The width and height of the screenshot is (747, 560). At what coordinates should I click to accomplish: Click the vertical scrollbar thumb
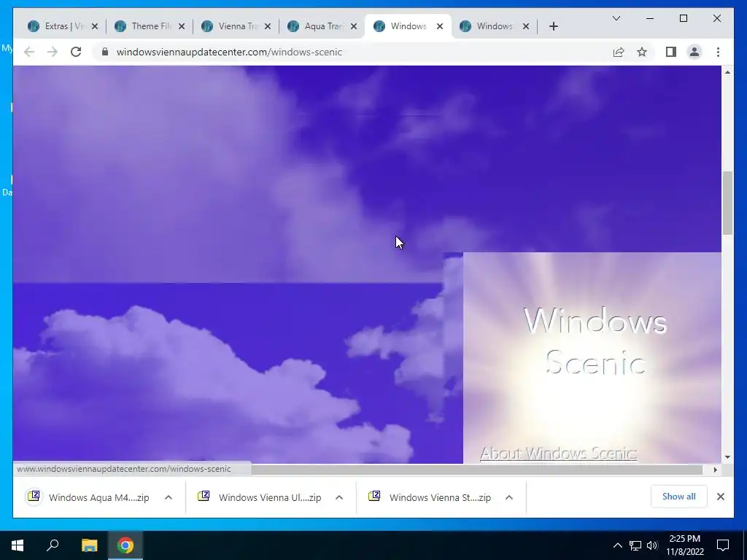click(x=727, y=203)
